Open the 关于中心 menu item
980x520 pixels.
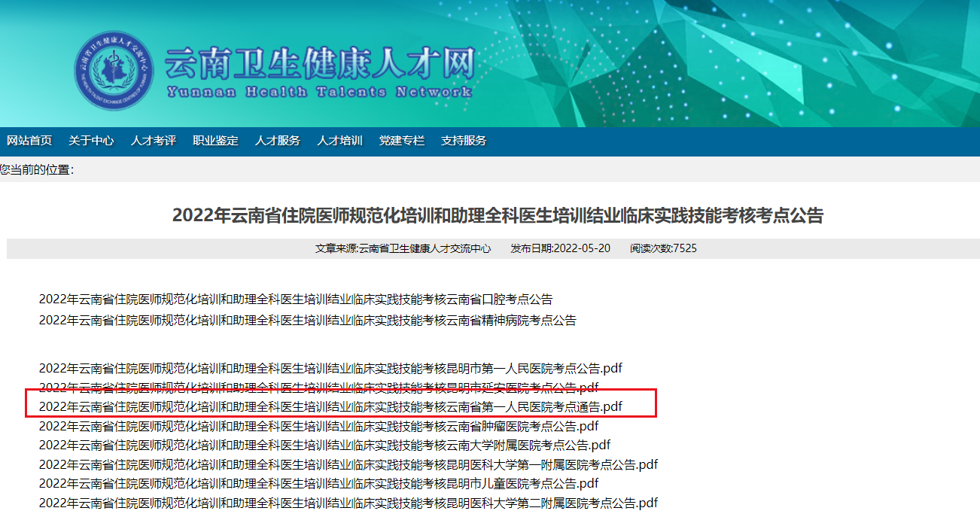[91, 141]
